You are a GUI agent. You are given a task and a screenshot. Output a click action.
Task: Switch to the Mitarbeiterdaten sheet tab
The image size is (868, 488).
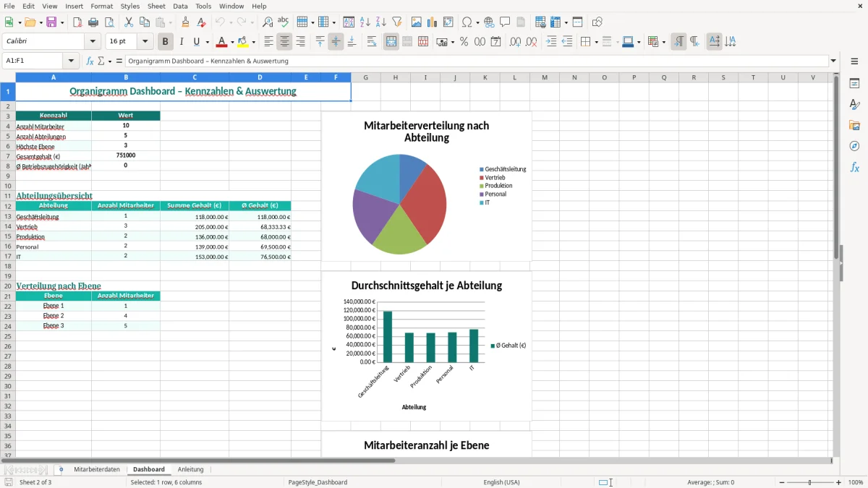(97, 469)
